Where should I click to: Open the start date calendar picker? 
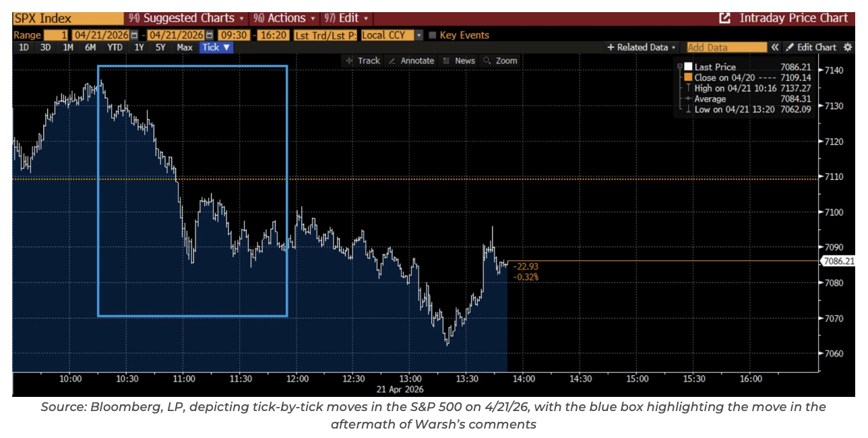click(135, 35)
